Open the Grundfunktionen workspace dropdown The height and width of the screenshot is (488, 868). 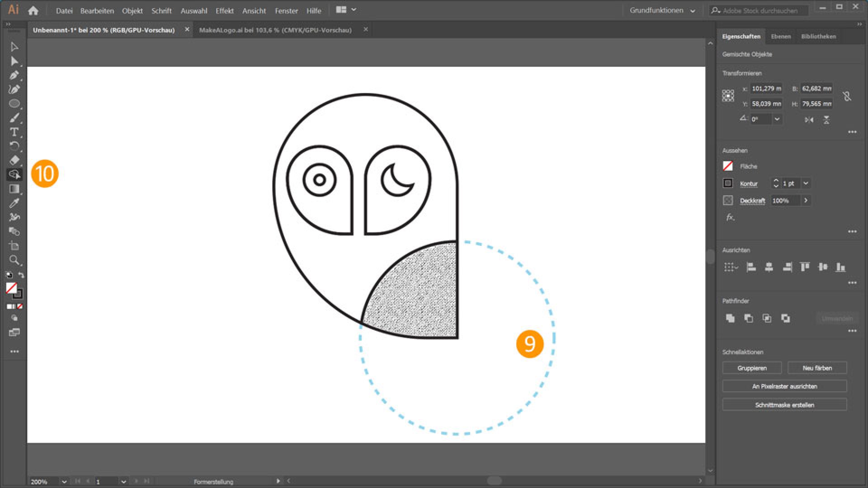click(662, 10)
